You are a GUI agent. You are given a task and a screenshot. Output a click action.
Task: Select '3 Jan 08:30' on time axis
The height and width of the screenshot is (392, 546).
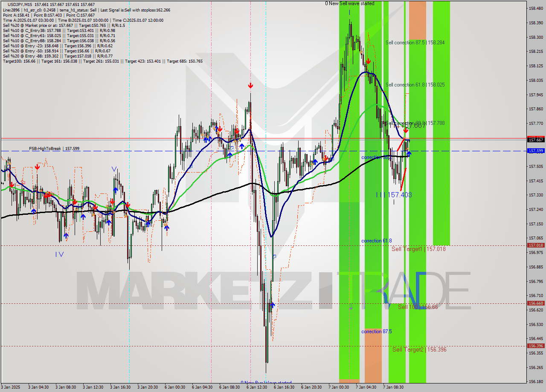coord(67,387)
